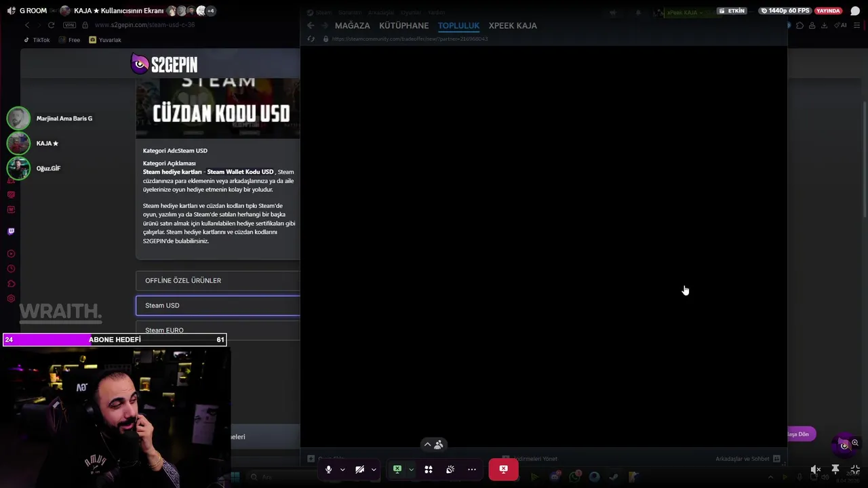Open browser downloads icon
This screenshot has height=488, width=868.
824,26
